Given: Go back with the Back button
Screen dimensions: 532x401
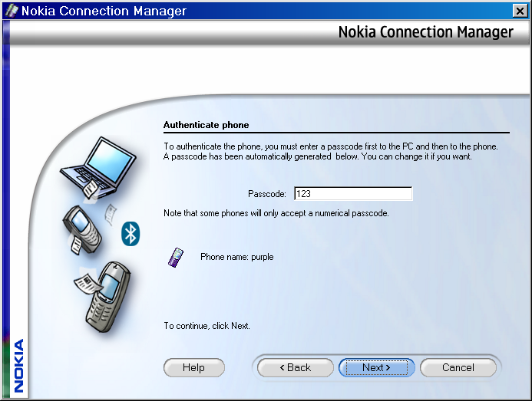Looking at the screenshot, I should point(296,368).
